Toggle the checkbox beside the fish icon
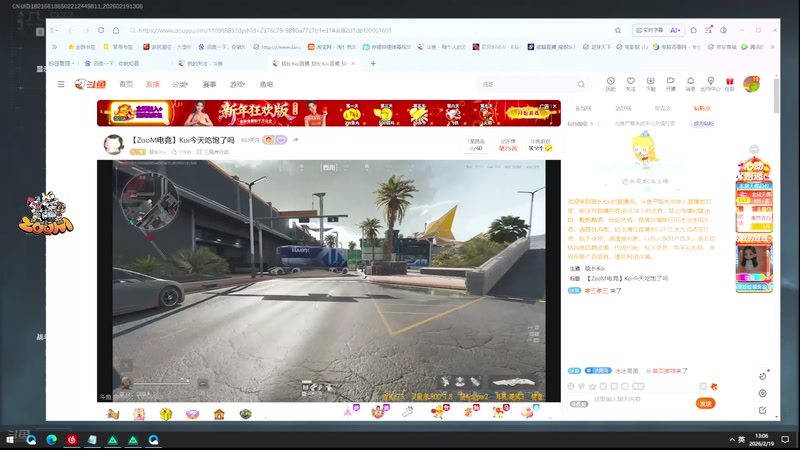This screenshot has height=450, width=800. coord(703,386)
